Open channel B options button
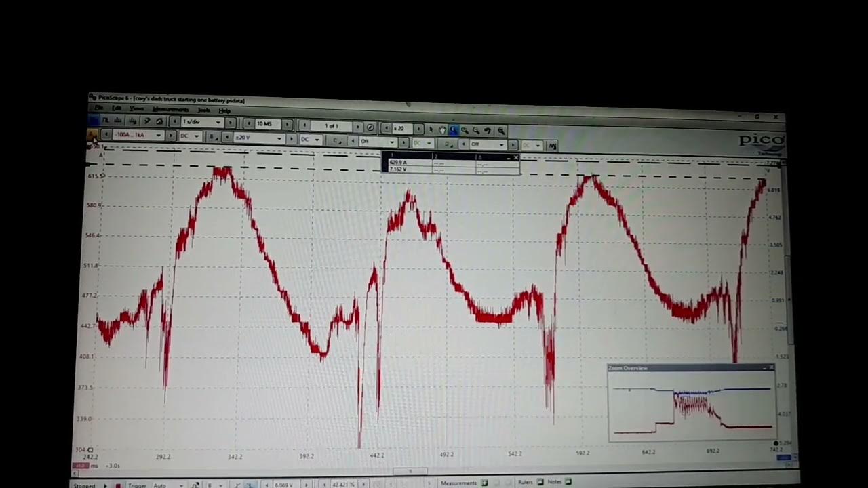The image size is (868, 488). (x=213, y=136)
